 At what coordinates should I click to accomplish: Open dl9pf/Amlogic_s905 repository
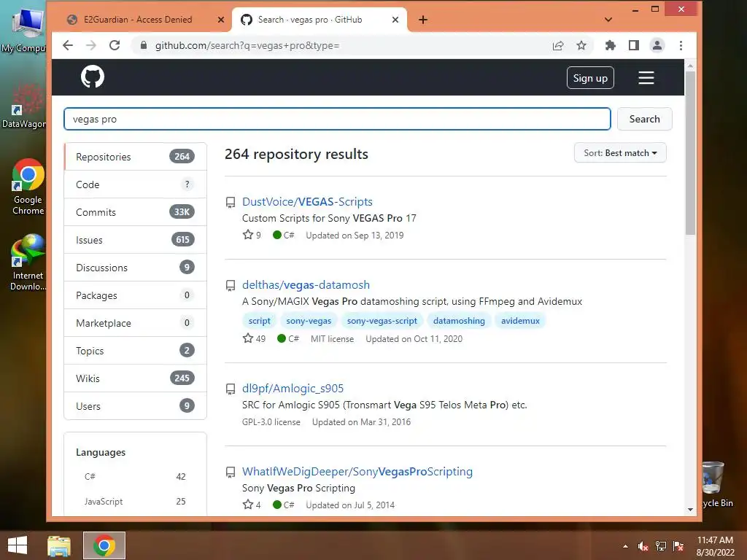tap(293, 389)
